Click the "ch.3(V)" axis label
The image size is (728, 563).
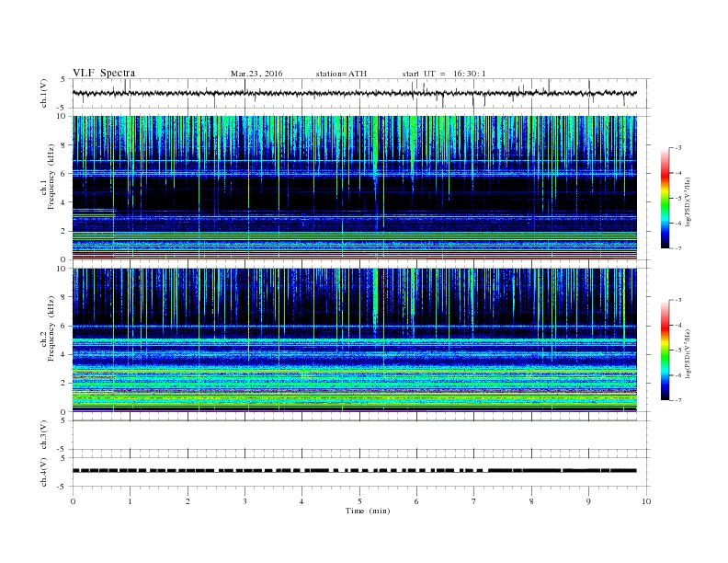click(44, 435)
